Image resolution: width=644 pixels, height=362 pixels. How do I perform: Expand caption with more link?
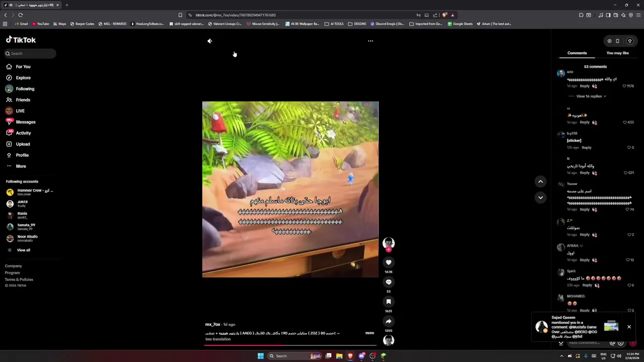(x=370, y=333)
